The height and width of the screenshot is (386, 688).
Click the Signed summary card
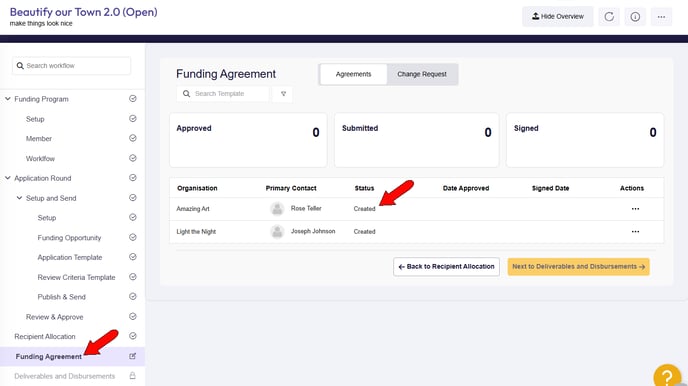[x=585, y=140]
